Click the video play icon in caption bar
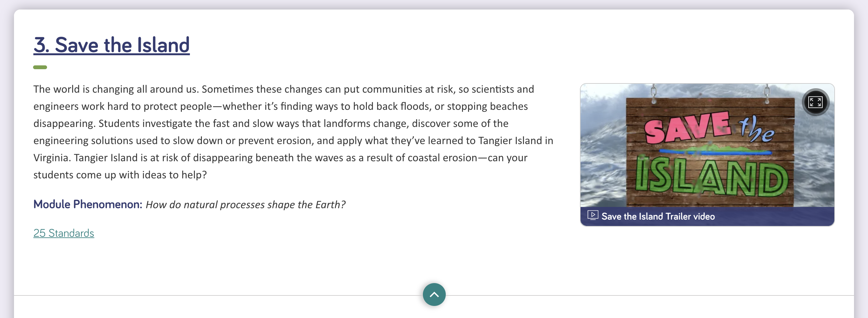This screenshot has width=868, height=318. pos(593,215)
